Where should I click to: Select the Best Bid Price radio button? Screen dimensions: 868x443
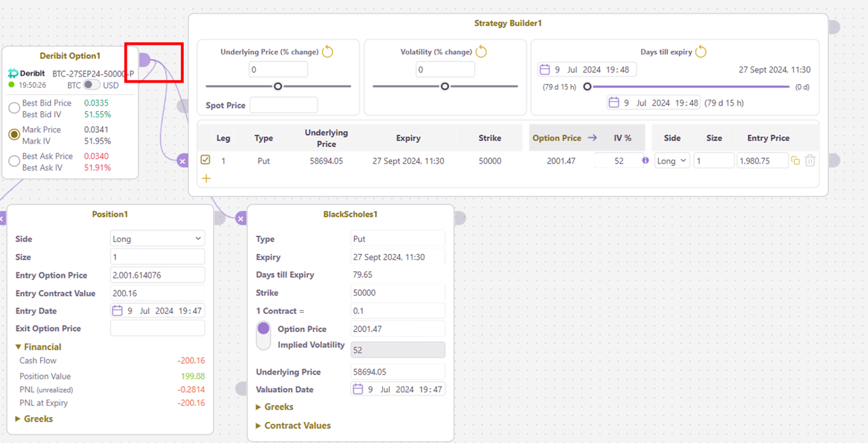tap(14, 108)
